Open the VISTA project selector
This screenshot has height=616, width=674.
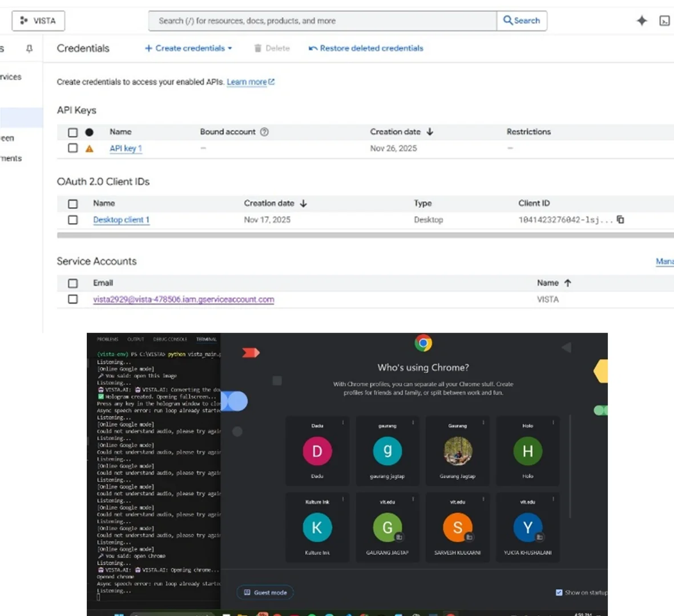(x=38, y=21)
